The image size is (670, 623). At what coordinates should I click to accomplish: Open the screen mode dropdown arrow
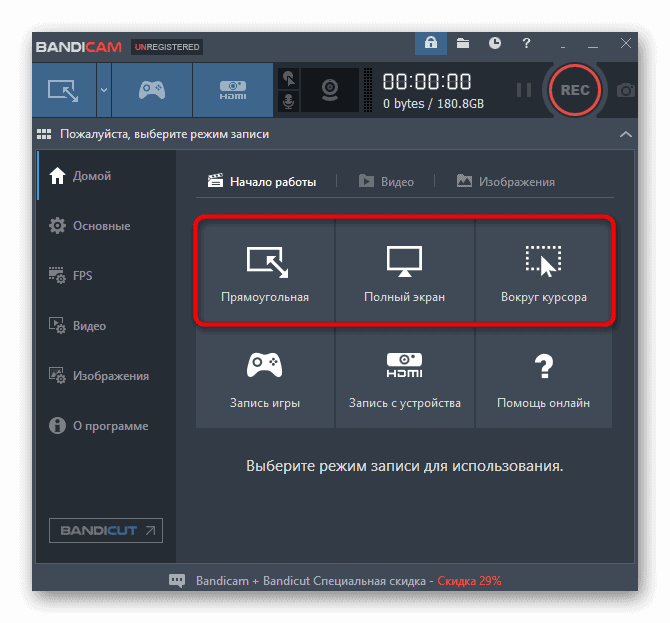point(104,90)
